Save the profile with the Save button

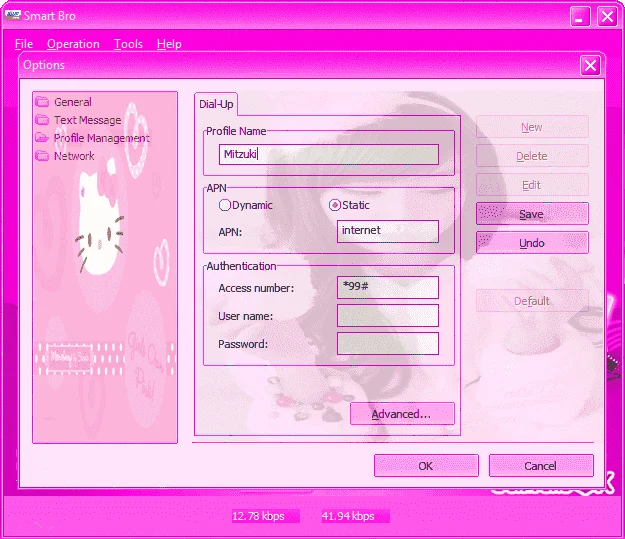pyautogui.click(x=532, y=214)
